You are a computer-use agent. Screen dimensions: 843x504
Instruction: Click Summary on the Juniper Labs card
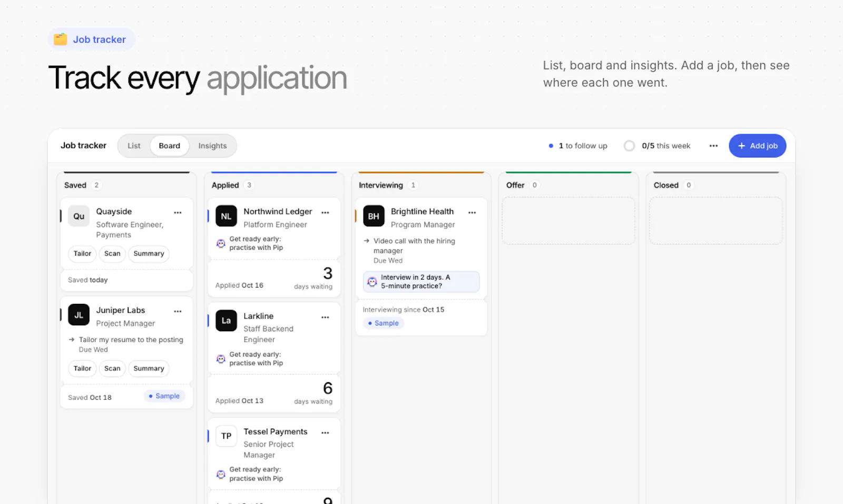(149, 368)
